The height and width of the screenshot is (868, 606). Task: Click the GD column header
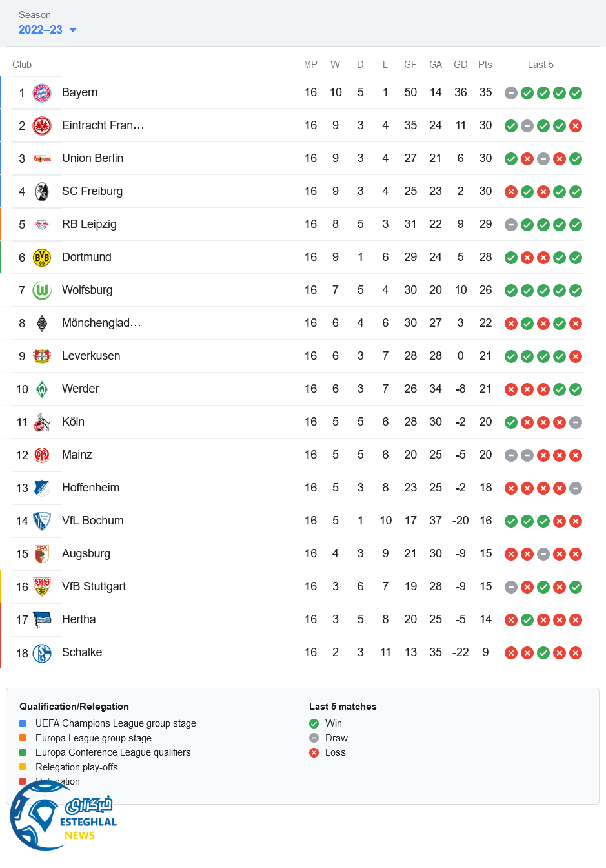[460, 65]
